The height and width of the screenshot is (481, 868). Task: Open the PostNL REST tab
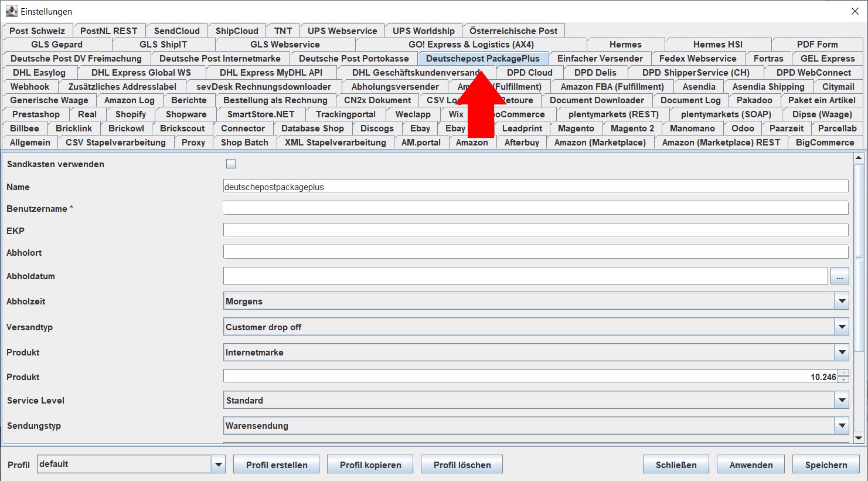click(x=109, y=31)
